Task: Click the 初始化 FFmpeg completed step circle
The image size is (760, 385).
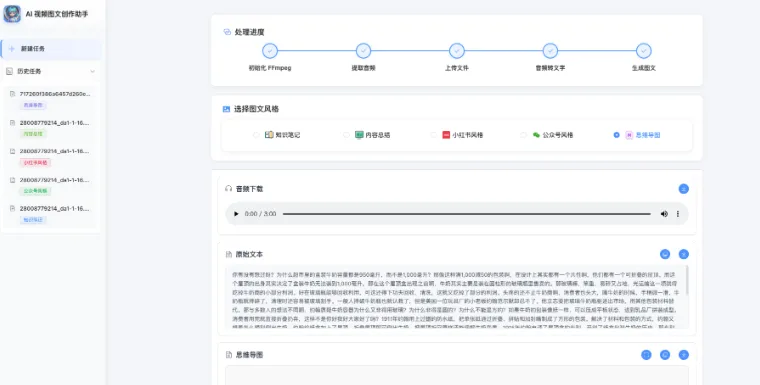Action: (270, 51)
